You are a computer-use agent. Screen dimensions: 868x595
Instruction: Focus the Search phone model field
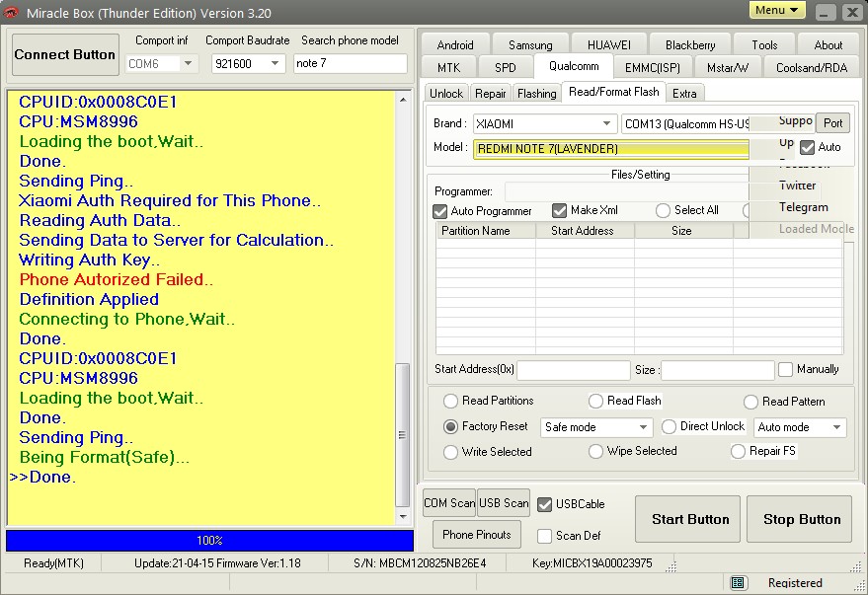pos(351,63)
